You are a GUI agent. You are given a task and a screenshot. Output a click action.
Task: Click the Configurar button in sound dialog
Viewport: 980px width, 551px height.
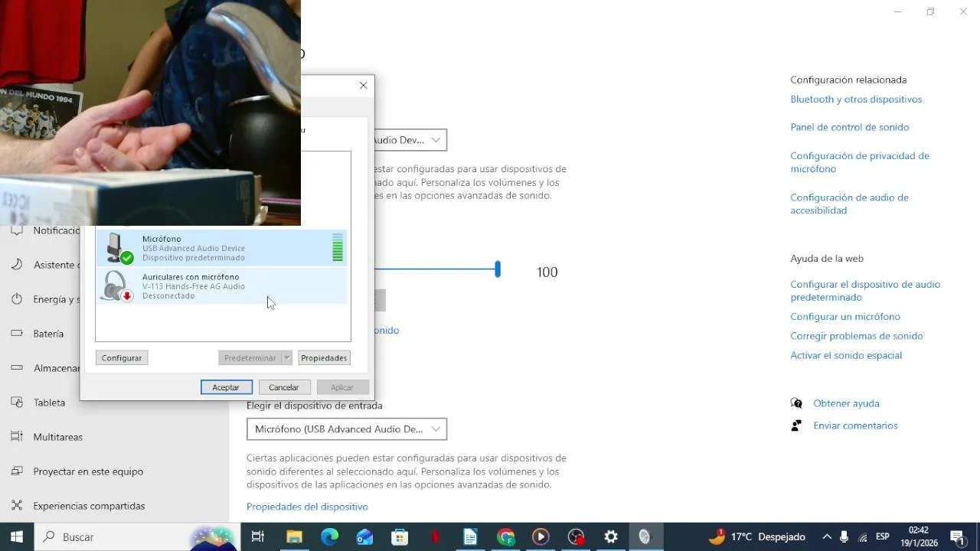click(x=122, y=357)
